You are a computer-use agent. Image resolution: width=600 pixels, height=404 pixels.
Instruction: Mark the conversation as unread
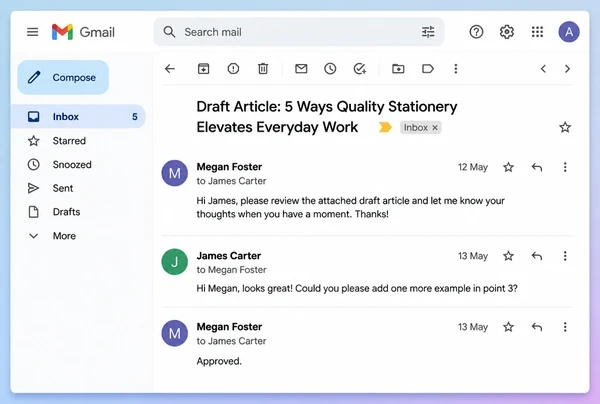point(301,69)
